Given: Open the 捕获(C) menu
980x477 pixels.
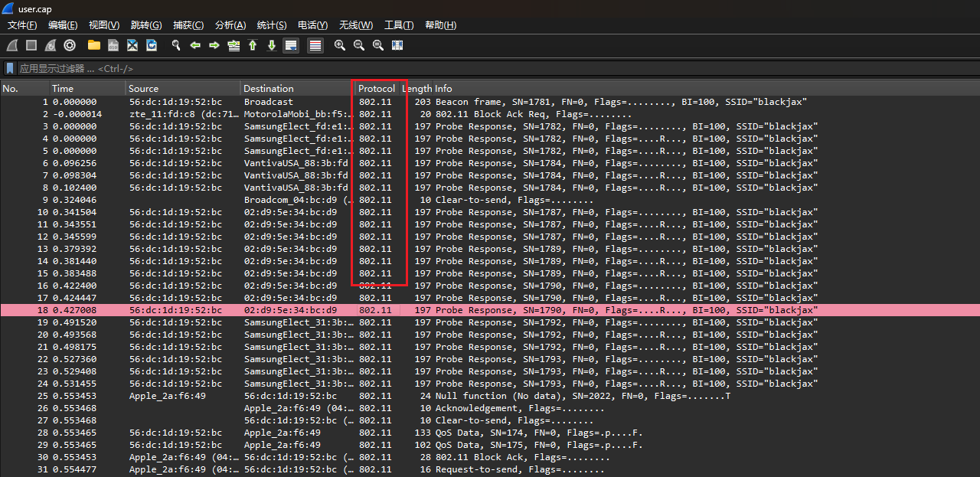Looking at the screenshot, I should (188, 25).
